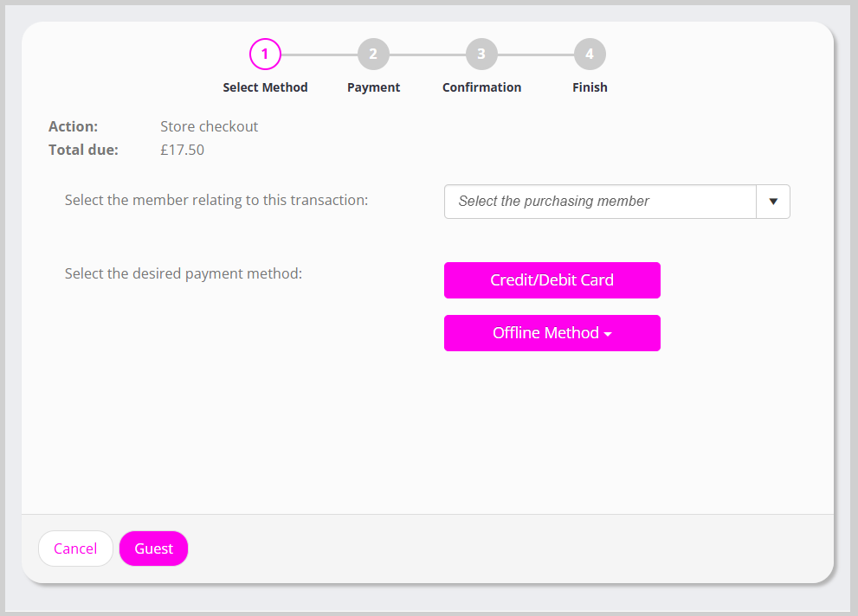This screenshot has height=616, width=858.
Task: Click the Finish step label
Action: pyautogui.click(x=590, y=87)
